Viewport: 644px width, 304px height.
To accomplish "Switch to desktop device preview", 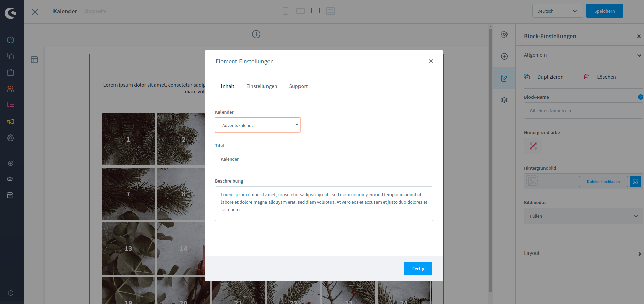I will point(316,11).
